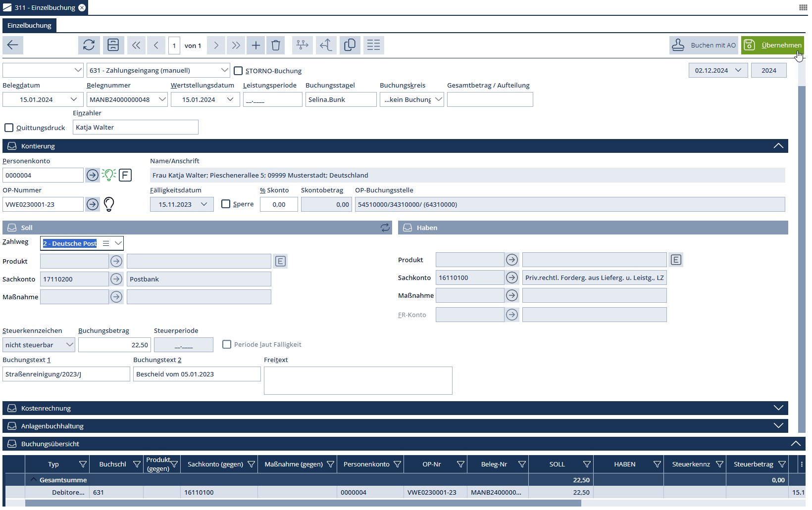Open the Zahlweg dropdown
812x510 pixels.
click(118, 243)
